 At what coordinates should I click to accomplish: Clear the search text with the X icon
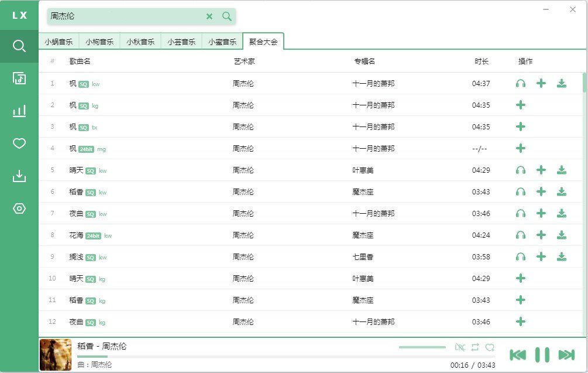click(x=209, y=16)
